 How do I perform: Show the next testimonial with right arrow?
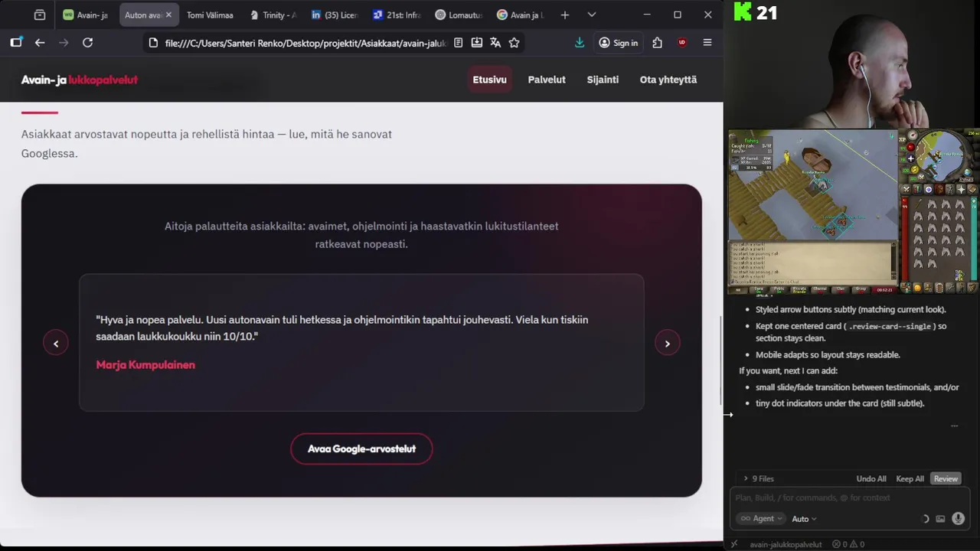tap(667, 344)
